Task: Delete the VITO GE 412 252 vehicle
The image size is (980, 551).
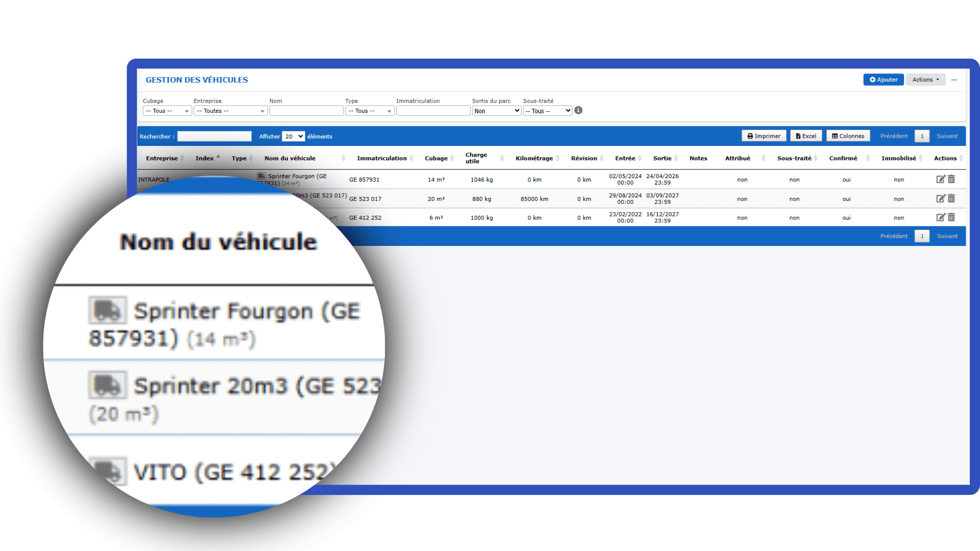Action: pyautogui.click(x=951, y=217)
